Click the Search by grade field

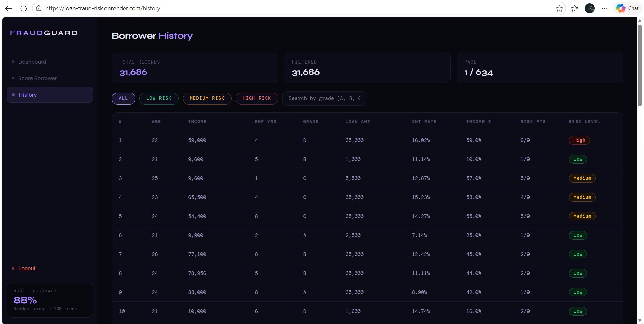click(x=324, y=98)
